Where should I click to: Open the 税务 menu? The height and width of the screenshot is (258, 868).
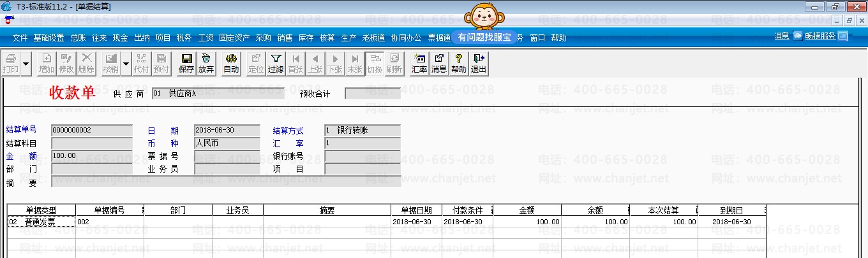click(184, 38)
